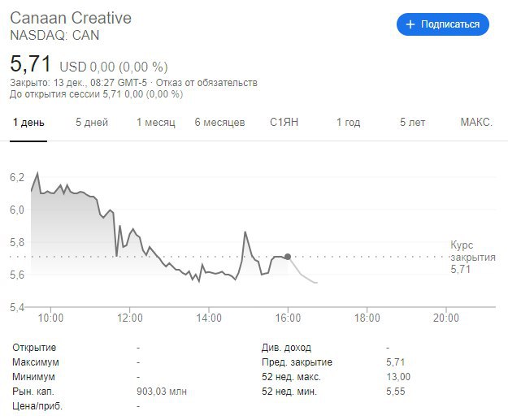View the 5 лет chart range
This screenshot has width=508, height=420.
point(412,123)
